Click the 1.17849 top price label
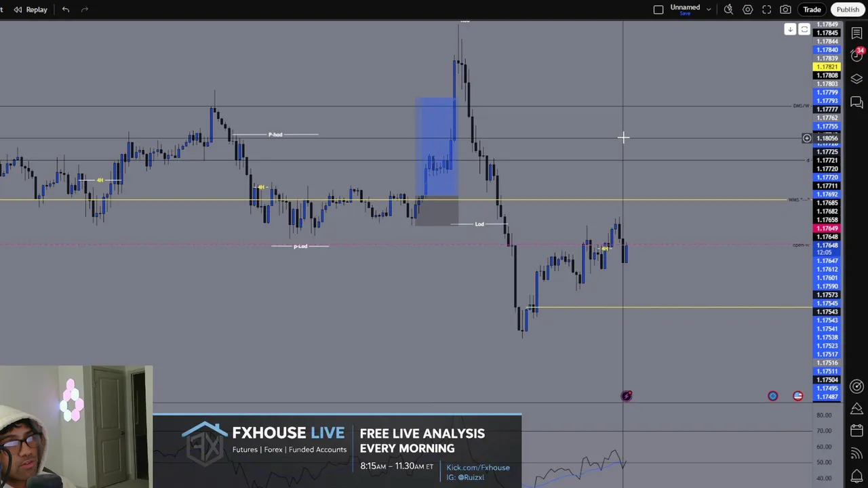 click(827, 24)
